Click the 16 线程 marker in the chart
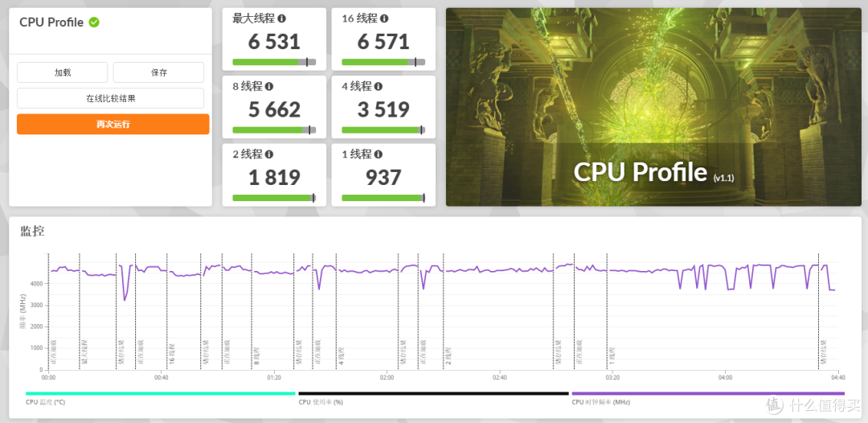 pos(172,354)
